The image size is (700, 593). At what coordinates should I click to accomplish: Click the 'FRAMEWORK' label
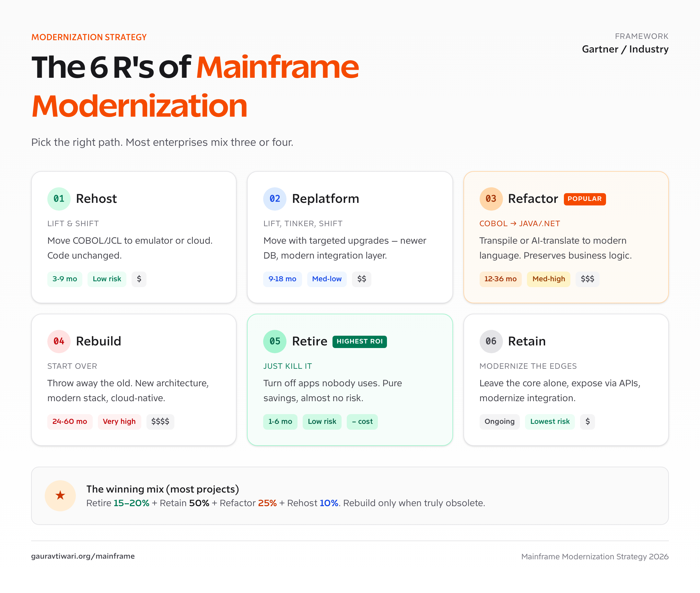click(641, 36)
